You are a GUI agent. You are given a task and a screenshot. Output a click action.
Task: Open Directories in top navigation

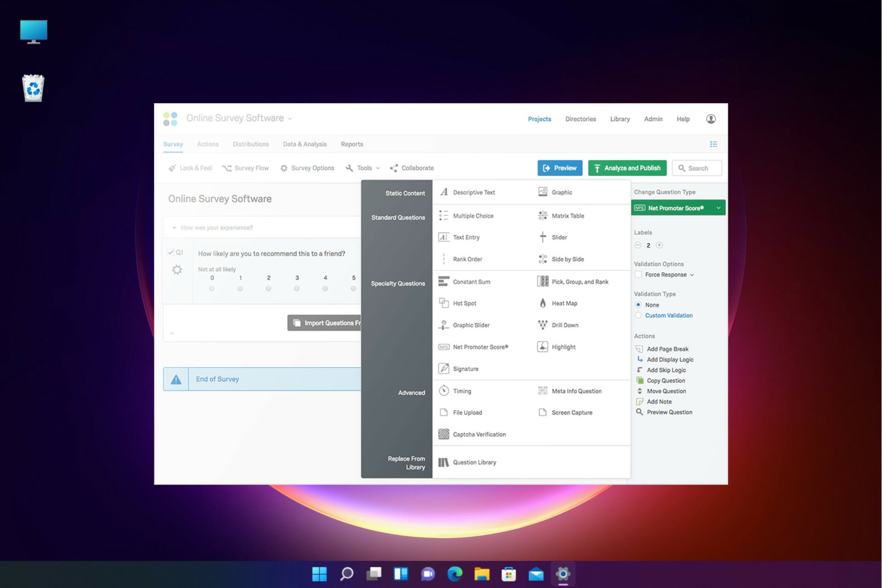581,119
